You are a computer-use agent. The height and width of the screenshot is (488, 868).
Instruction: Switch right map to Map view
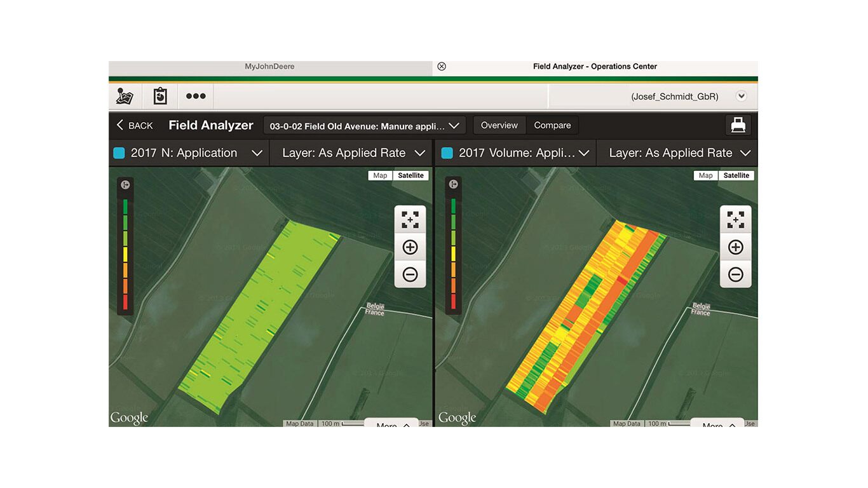[x=705, y=175]
